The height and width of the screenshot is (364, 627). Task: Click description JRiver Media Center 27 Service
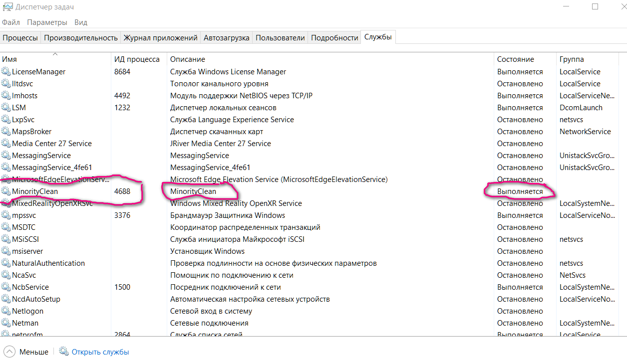(221, 144)
